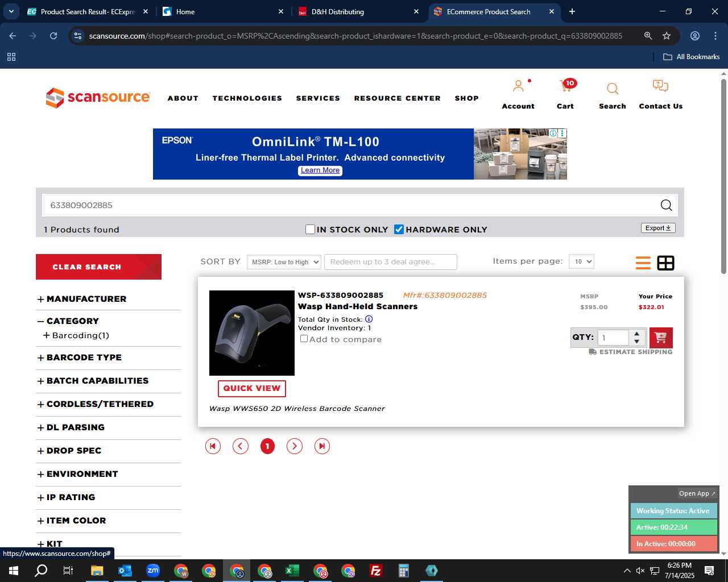Submit search with magnifier in search box
Image resolution: width=728 pixels, height=582 pixels.
click(x=666, y=205)
